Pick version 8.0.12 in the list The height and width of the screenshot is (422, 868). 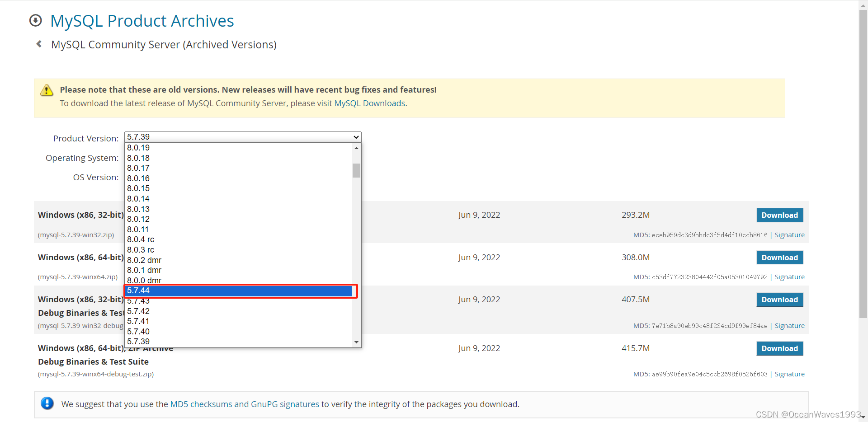coord(238,219)
